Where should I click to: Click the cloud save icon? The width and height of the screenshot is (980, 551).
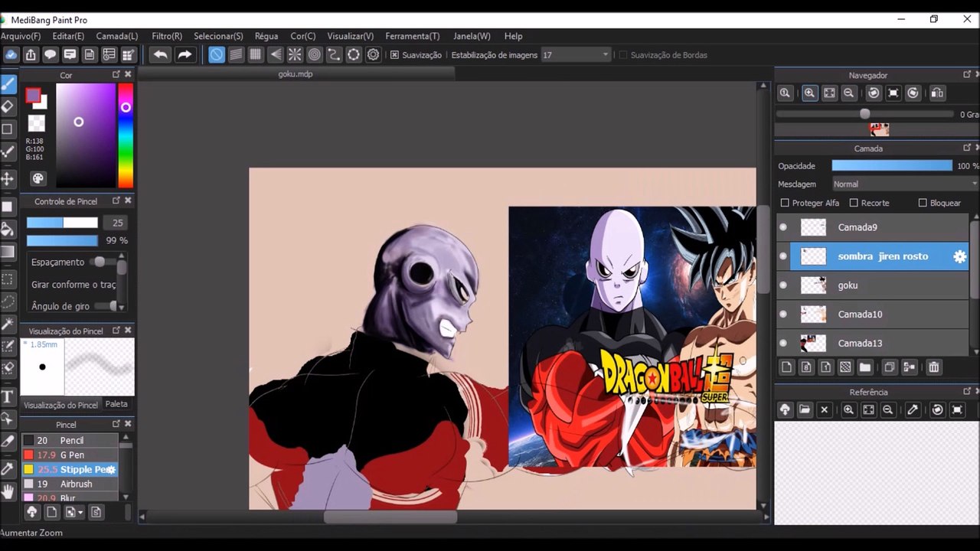(x=11, y=54)
